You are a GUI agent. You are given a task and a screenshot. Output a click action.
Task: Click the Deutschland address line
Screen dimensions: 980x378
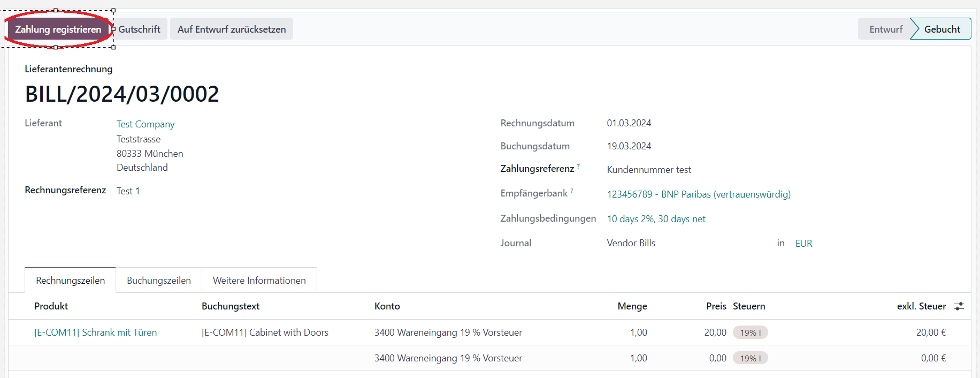(x=142, y=168)
